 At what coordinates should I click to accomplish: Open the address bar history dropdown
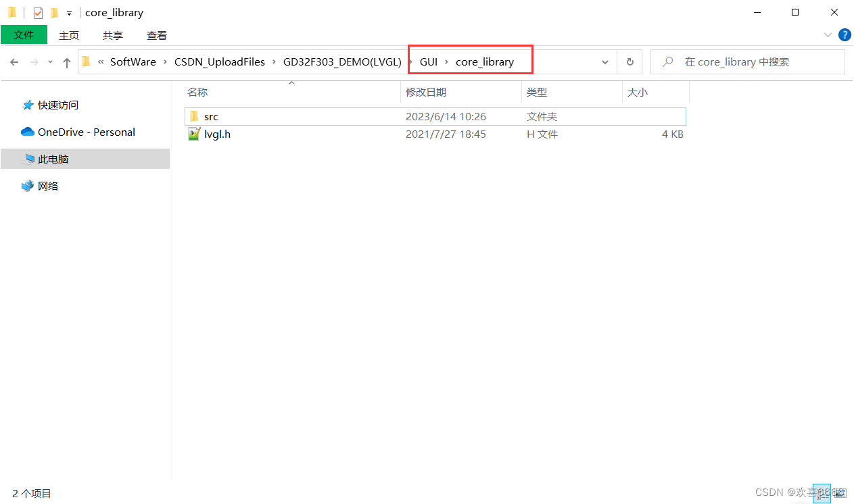(x=604, y=61)
